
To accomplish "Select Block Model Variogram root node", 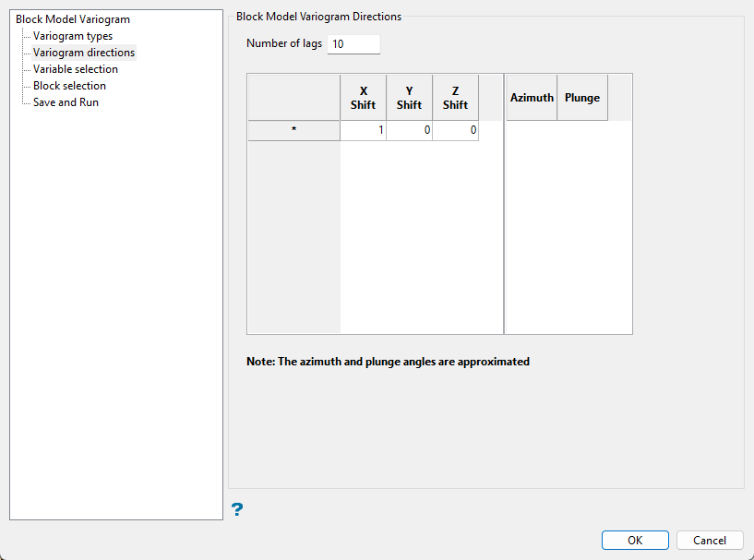I will click(73, 19).
